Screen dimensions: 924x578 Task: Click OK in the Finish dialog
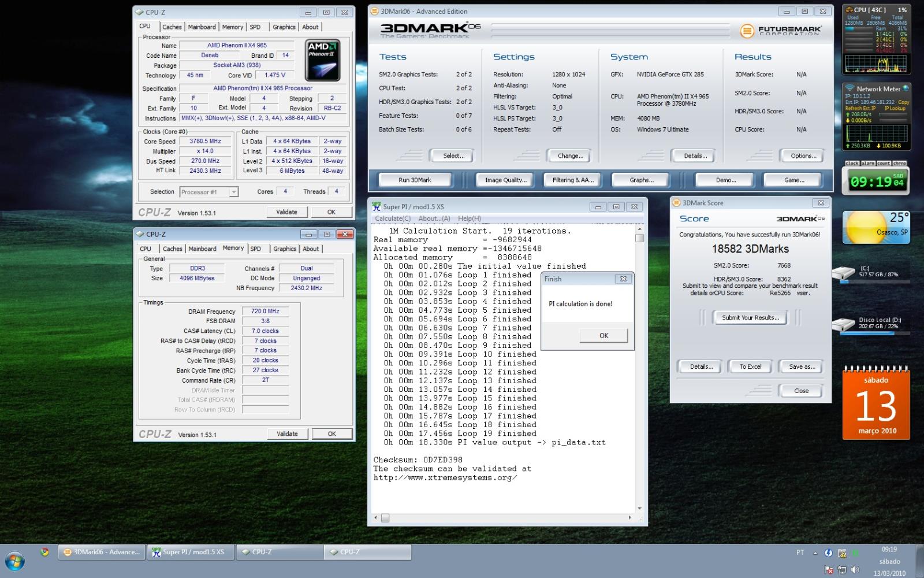(x=603, y=335)
